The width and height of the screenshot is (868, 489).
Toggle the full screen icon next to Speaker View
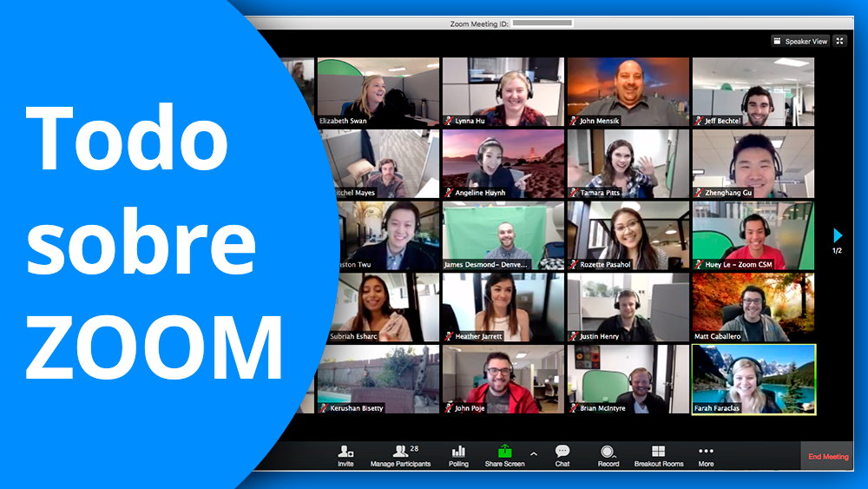839,41
